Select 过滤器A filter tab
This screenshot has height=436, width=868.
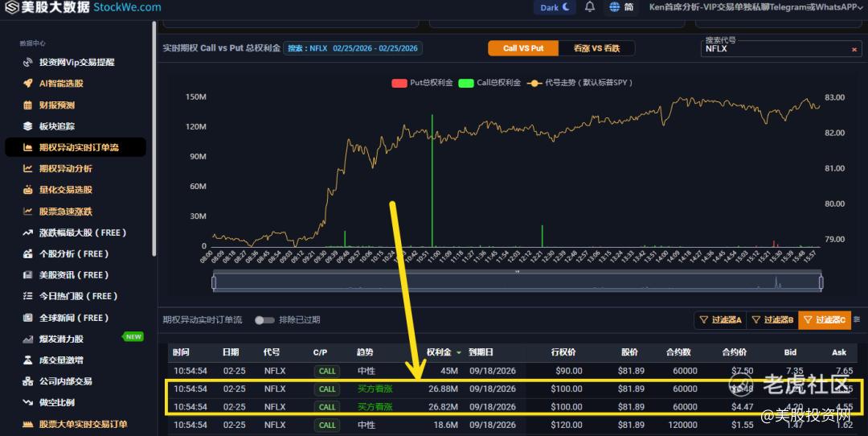[x=720, y=319]
